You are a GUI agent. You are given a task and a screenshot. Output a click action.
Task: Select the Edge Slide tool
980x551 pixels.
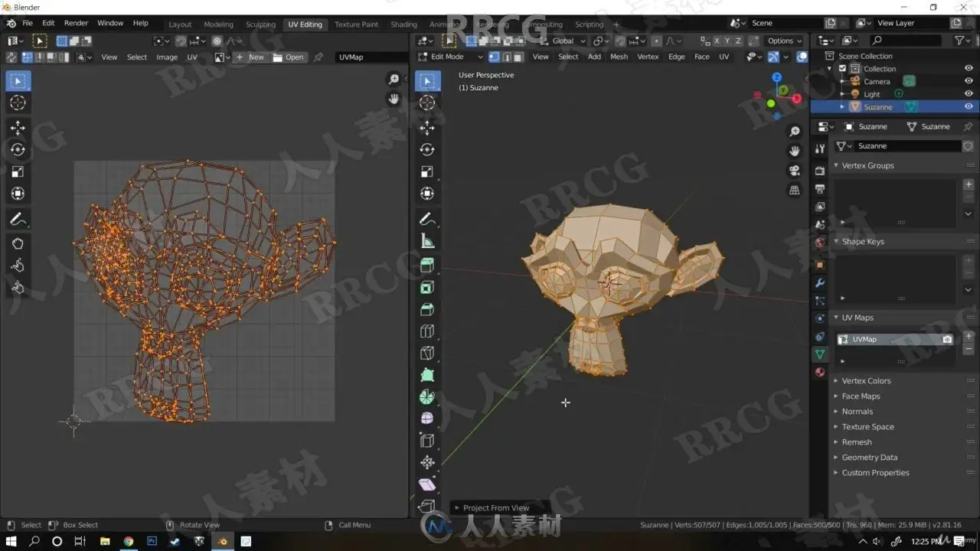point(427,441)
